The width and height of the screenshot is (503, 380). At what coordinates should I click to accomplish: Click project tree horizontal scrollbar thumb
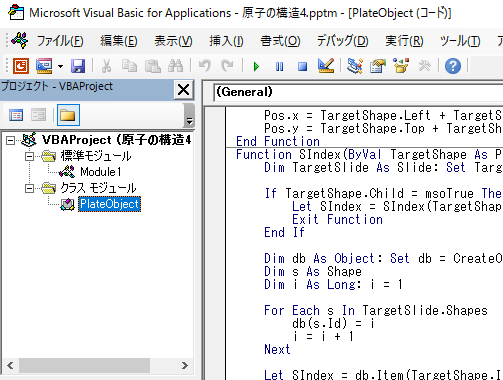tap(84, 365)
